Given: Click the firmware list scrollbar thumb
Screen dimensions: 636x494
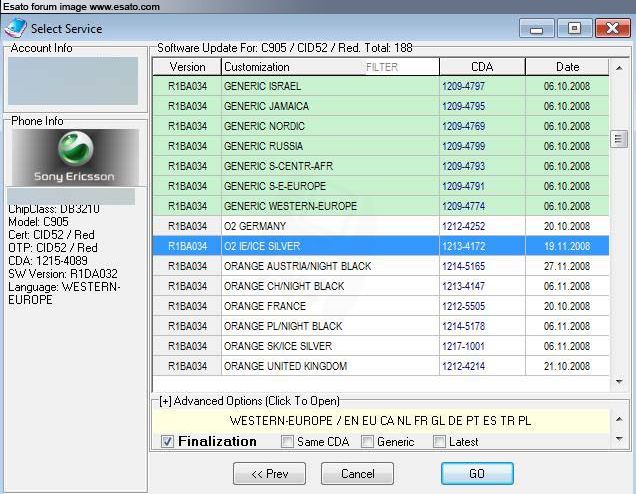Looking at the screenshot, I should pos(619,139).
